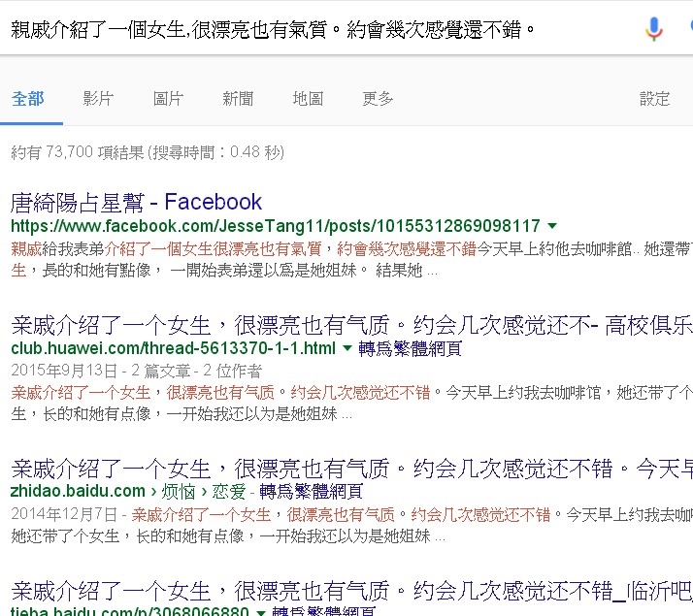Click the facebook.com/JesseTang11 URL text

coord(276,226)
